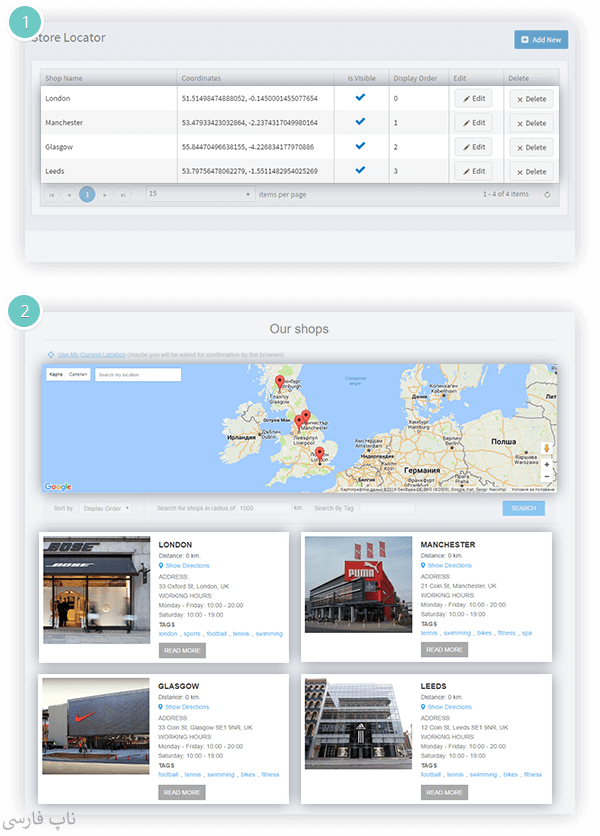The image size is (600, 836).
Task: Edit the London shop entry
Action: [473, 98]
